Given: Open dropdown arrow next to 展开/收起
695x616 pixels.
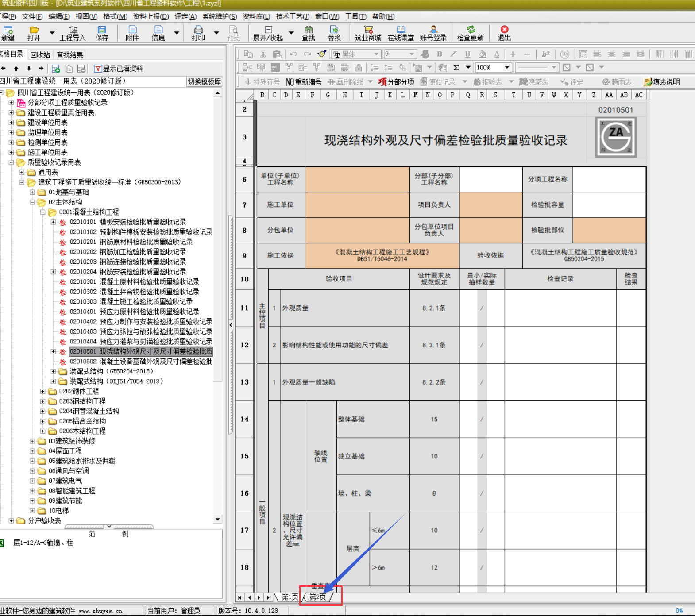Looking at the screenshot, I should (291, 33).
